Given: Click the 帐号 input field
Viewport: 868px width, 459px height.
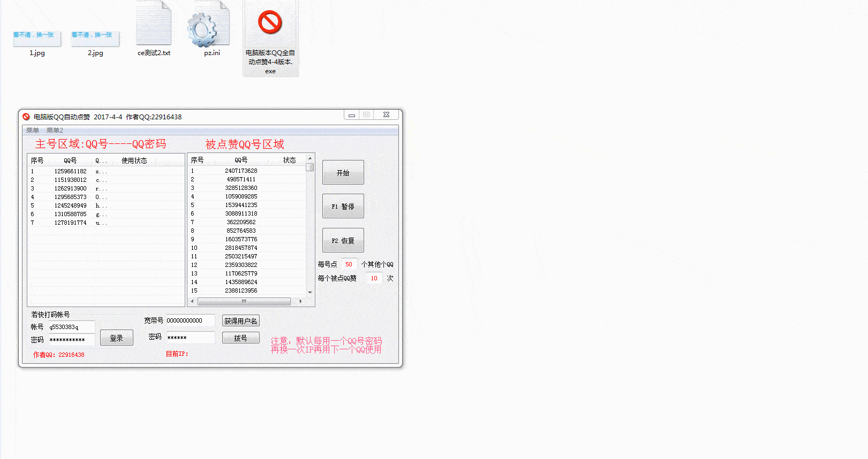Looking at the screenshot, I should click(x=71, y=327).
